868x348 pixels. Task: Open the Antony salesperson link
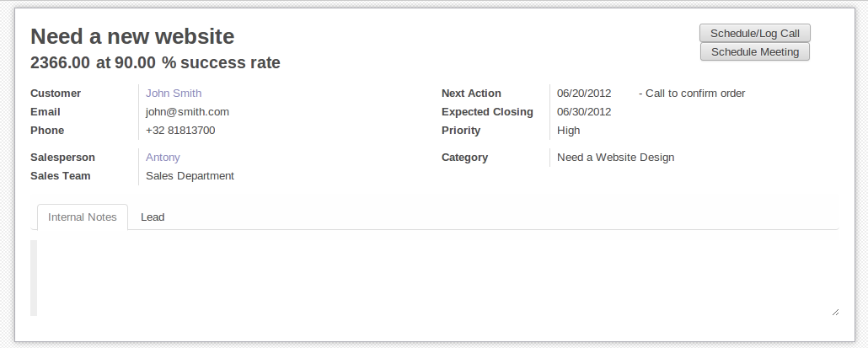tap(163, 158)
